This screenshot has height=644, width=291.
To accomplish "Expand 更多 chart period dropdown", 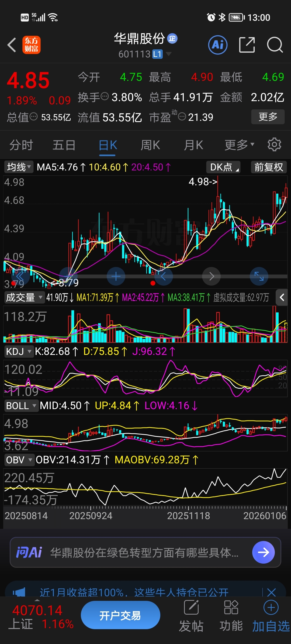I will [239, 145].
